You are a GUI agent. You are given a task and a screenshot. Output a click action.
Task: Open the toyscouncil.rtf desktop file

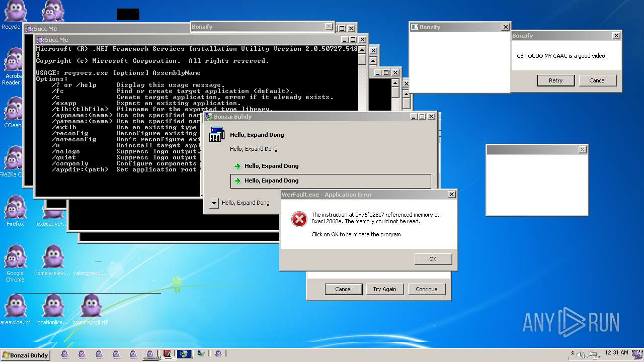point(91,310)
